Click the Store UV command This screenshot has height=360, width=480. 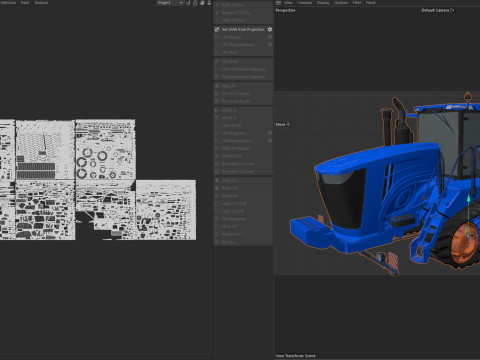(243, 226)
